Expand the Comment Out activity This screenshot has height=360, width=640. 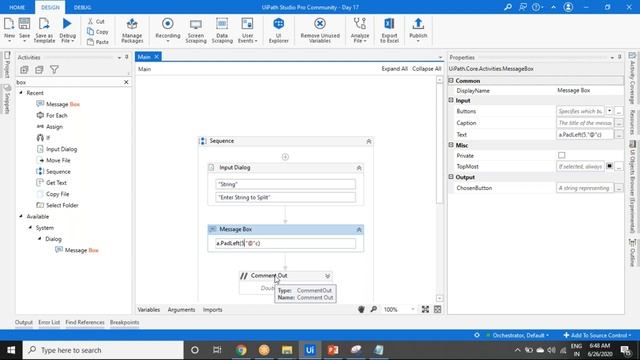pyautogui.click(x=327, y=276)
